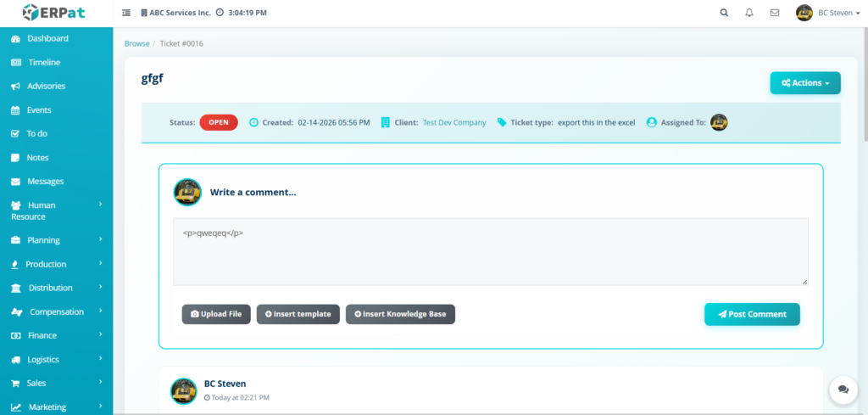
Task: Open notifications bell icon
Action: [x=748, y=13]
